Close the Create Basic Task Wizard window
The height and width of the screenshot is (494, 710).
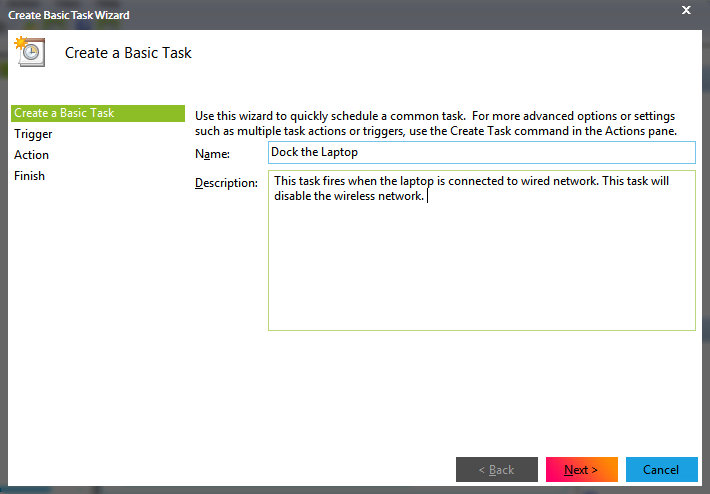pyautogui.click(x=686, y=10)
